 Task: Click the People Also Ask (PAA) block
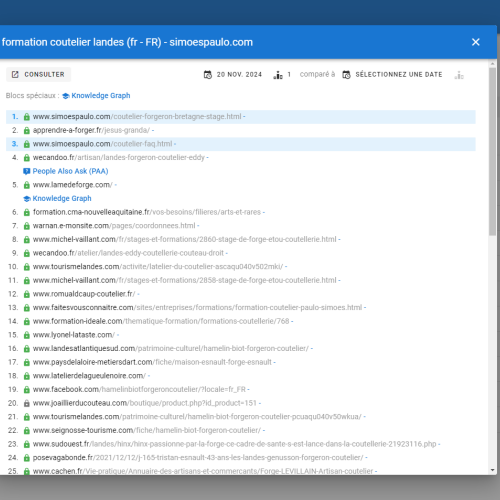click(x=70, y=171)
